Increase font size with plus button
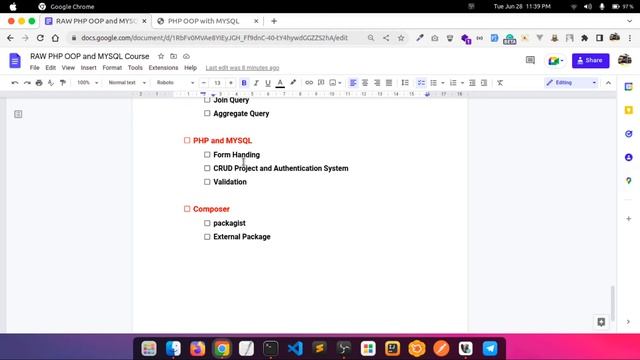640x360 pixels. coord(231,83)
